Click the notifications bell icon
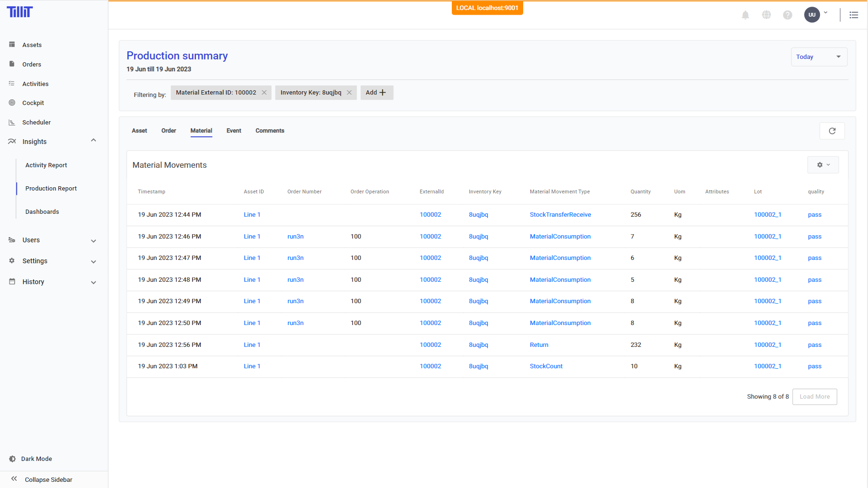868x488 pixels. 745,15
